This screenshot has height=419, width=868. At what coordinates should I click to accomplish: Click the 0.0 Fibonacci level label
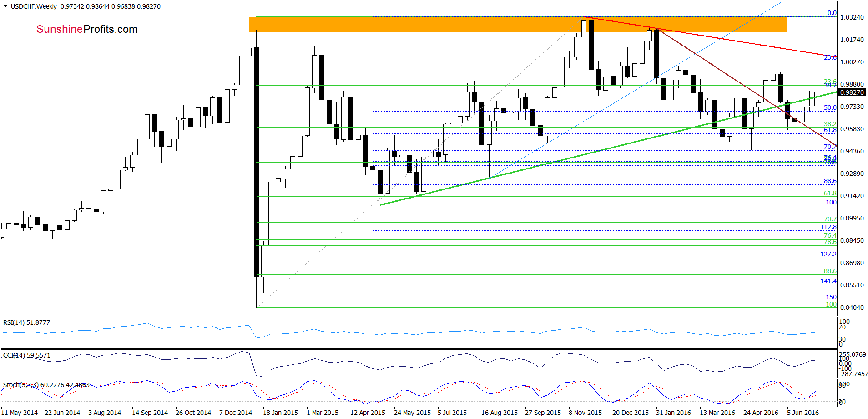[x=832, y=13]
